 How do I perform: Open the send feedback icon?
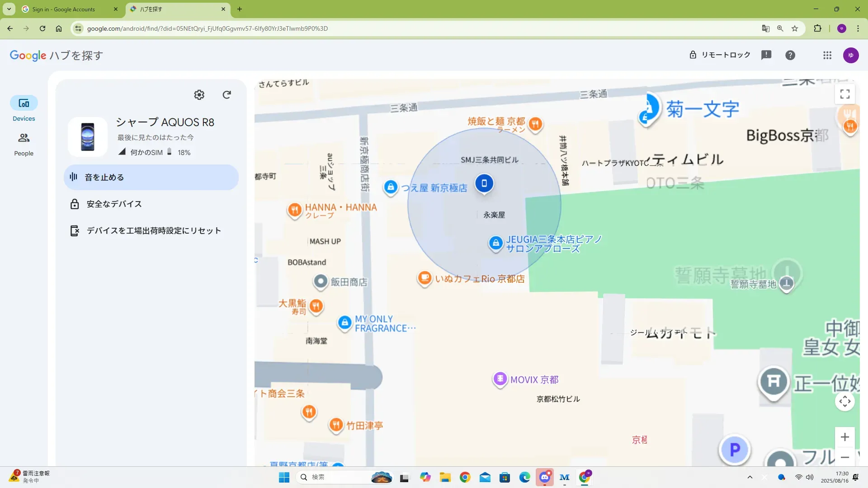[x=766, y=55]
